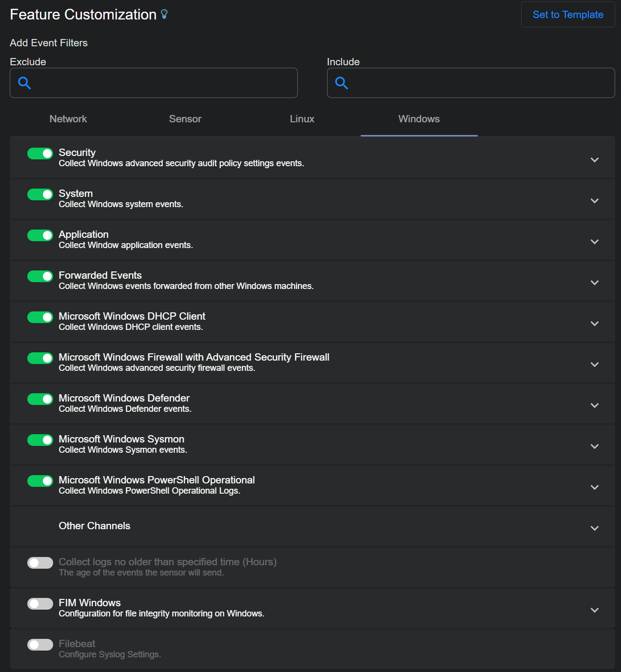
Task: Expand the Application events chevron
Action: 594,242
